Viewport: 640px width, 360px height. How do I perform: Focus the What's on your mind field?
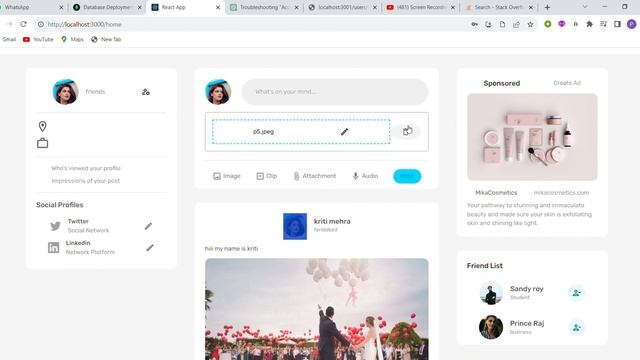335,92
